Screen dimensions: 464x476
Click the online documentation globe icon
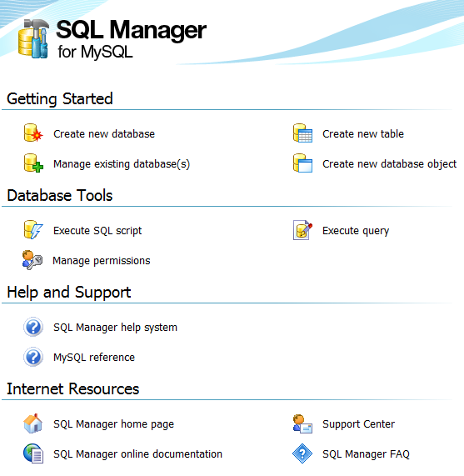[33, 453]
